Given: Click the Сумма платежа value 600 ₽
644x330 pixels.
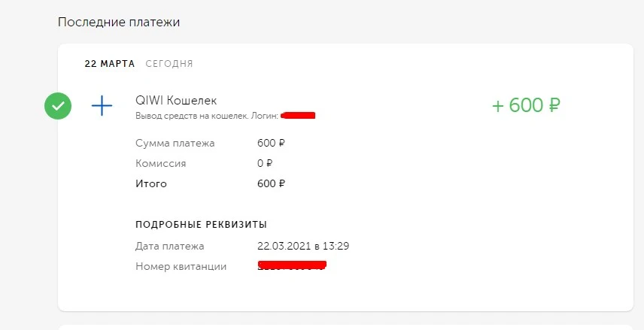Looking at the screenshot, I should [271, 144].
